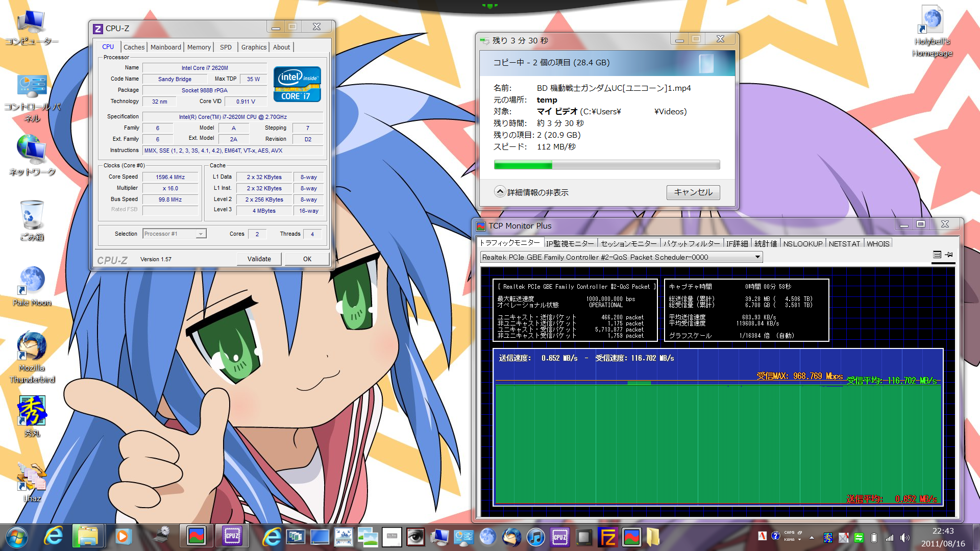The image size is (980, 551).
Task: Click the FileZilla icon in the taskbar
Action: pyautogui.click(x=608, y=537)
